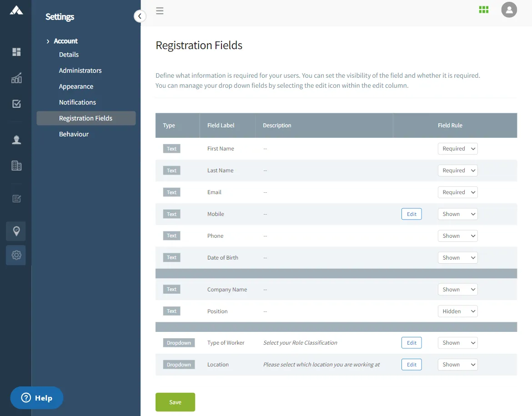This screenshot has width=532, height=416.
Task: Open the green apps grid icon
Action: [483, 10]
